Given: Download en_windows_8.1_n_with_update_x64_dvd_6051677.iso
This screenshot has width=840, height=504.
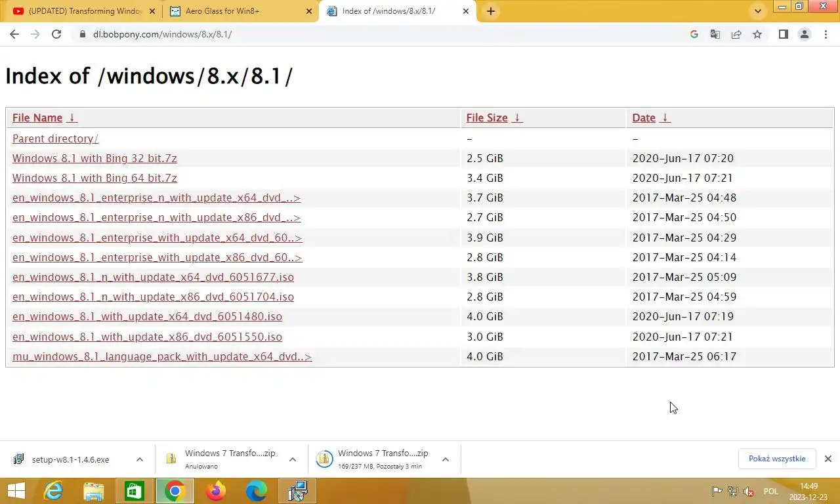Looking at the screenshot, I should click(x=153, y=277).
